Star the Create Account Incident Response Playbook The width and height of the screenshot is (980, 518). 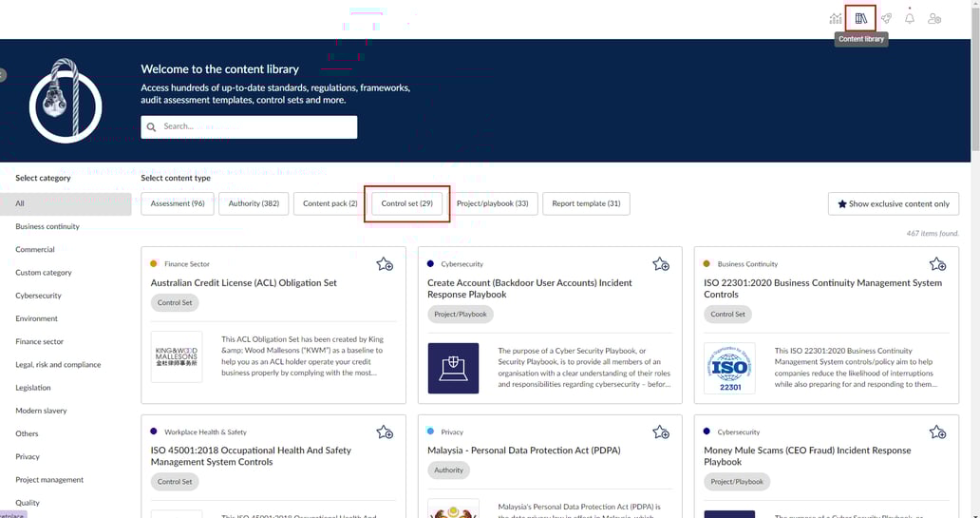(661, 264)
